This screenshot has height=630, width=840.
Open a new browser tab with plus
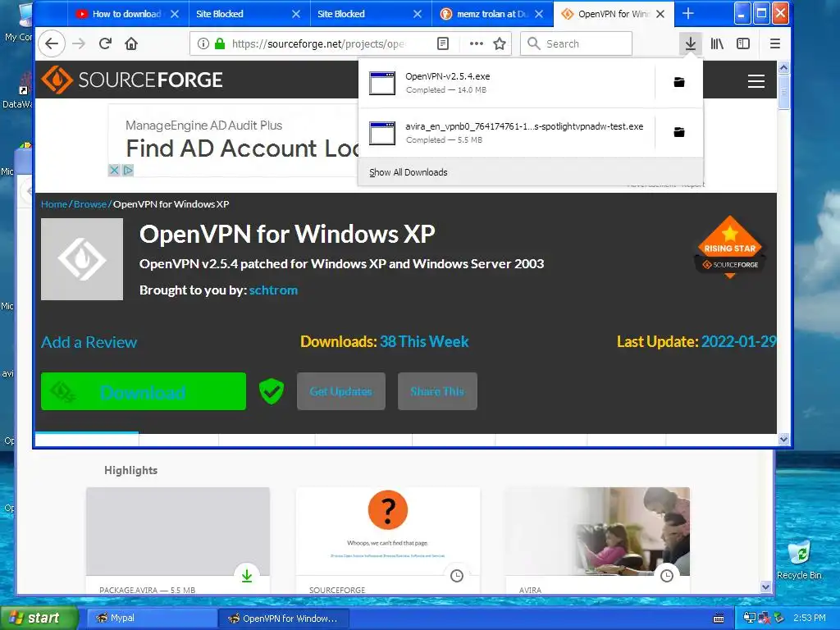tap(688, 14)
